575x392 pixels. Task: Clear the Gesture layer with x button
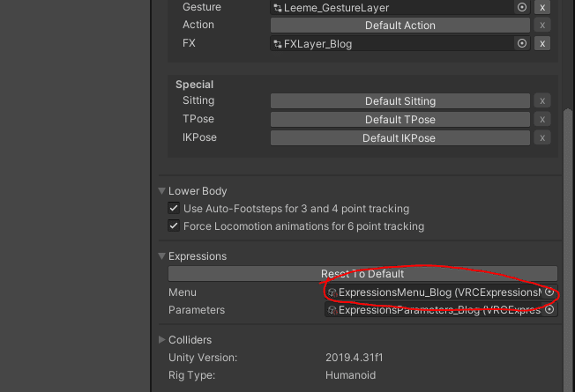542,7
